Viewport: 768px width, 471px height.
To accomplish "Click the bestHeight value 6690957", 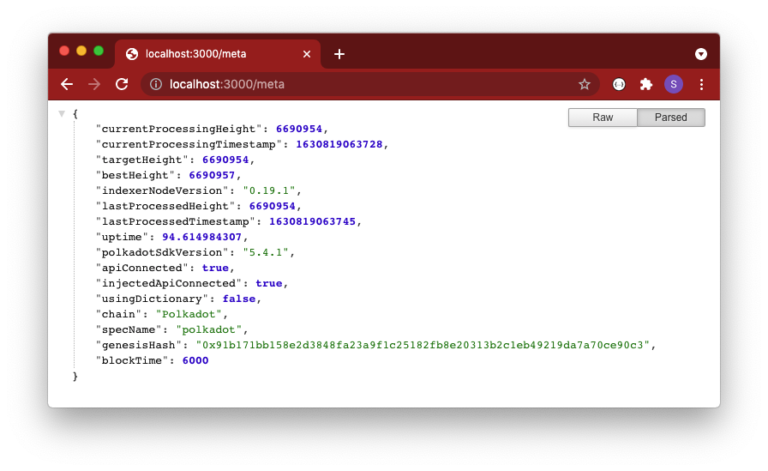I will [x=212, y=175].
